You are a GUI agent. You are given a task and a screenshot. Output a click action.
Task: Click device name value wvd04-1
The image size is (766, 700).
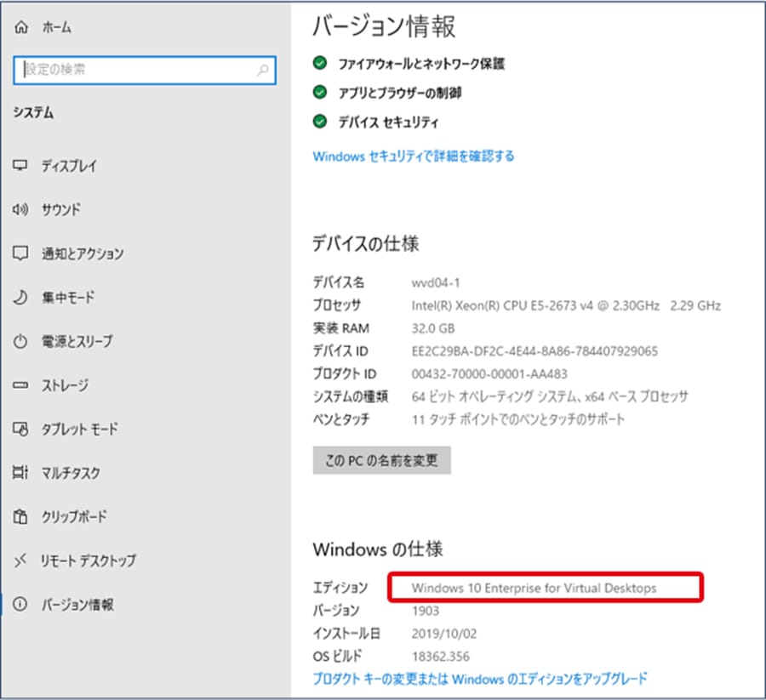tap(436, 282)
